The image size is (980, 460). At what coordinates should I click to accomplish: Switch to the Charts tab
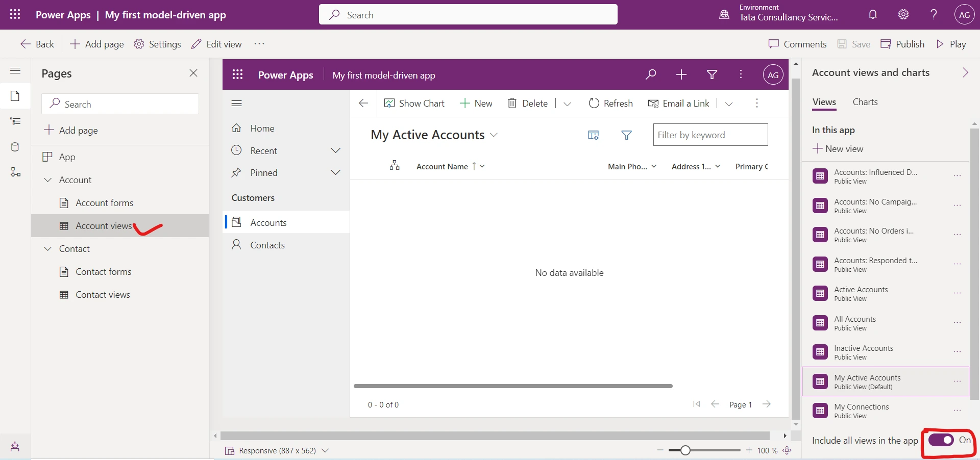pos(865,102)
